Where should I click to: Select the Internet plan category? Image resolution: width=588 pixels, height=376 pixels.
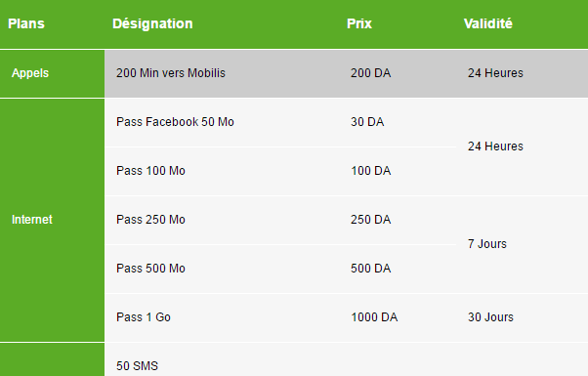pos(32,220)
